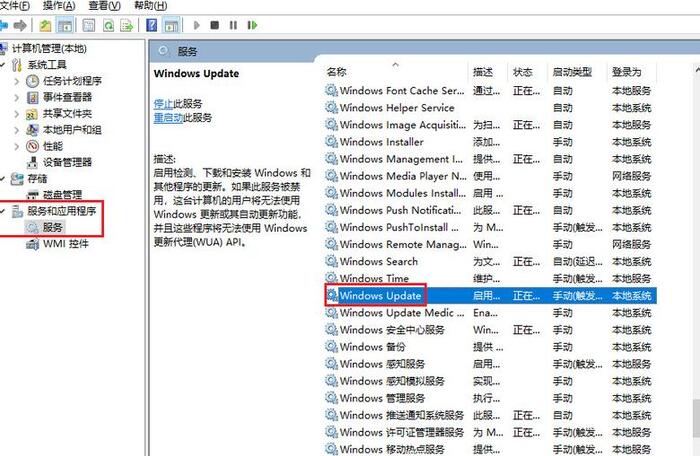Open the Properties toolbar icon
The width and height of the screenshot is (700, 456).
click(89, 25)
